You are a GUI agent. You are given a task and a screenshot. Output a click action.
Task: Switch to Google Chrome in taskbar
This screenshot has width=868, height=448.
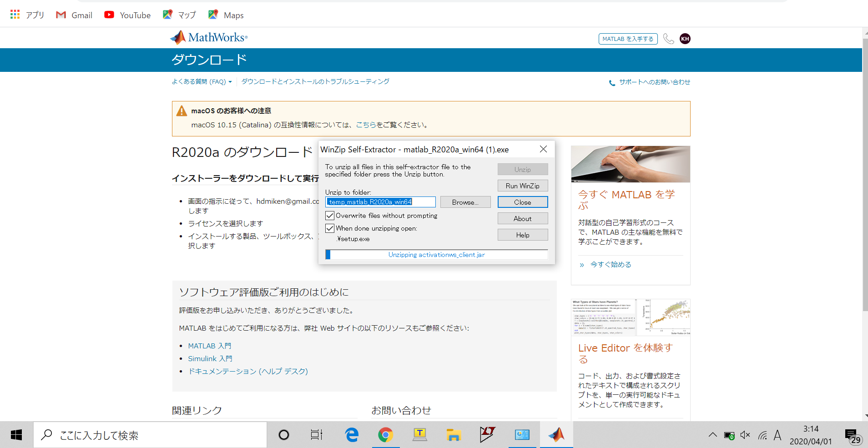(x=385, y=435)
